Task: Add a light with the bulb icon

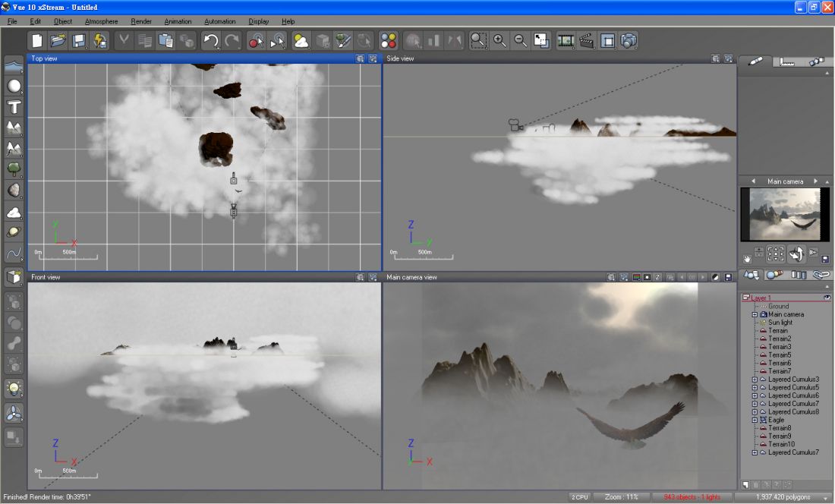Action: click(x=14, y=389)
